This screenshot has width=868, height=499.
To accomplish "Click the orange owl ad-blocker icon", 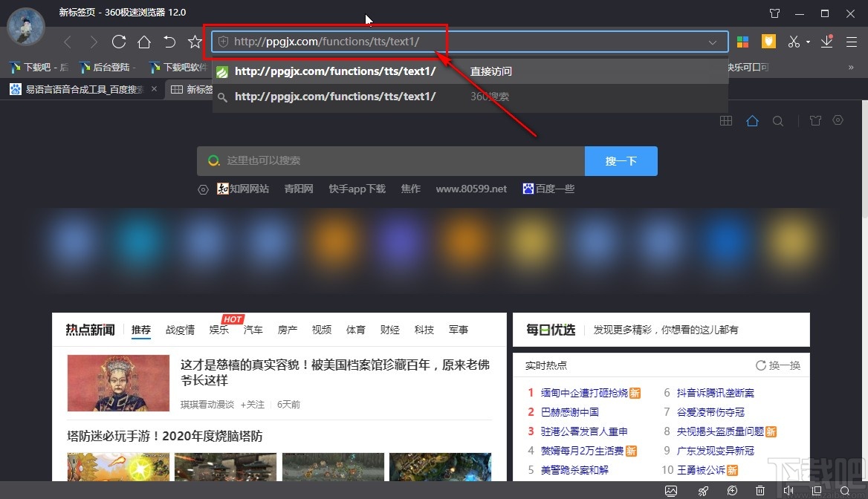I will pos(768,41).
